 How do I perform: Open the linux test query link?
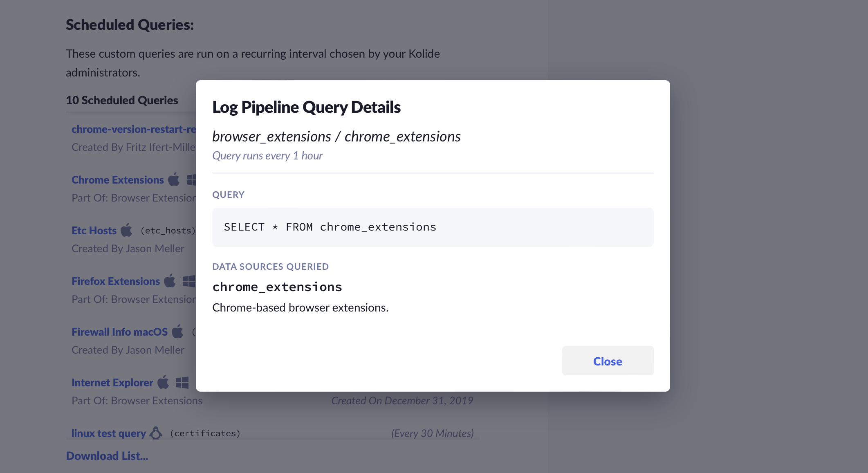pos(109,433)
